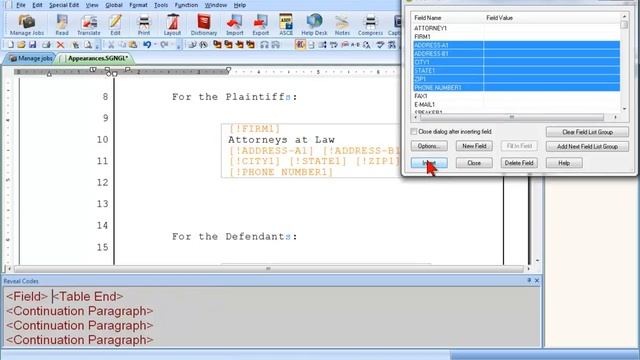Select the PHONE NUMBER1 field row
Screen dimensions: 640x360
click(516, 87)
